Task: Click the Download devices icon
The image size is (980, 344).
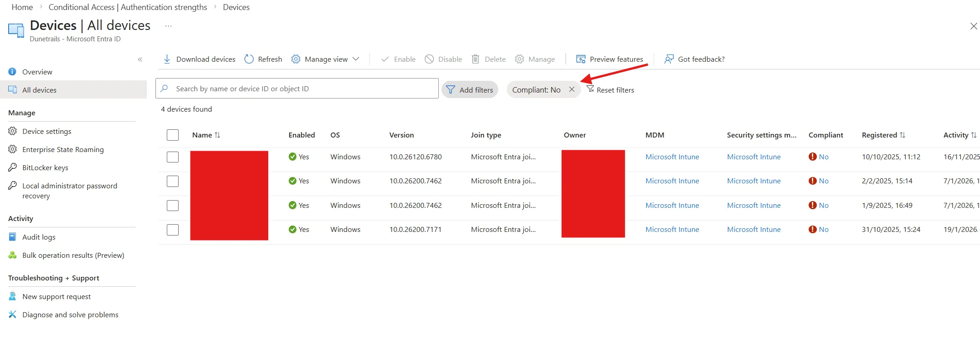Action: (x=167, y=59)
